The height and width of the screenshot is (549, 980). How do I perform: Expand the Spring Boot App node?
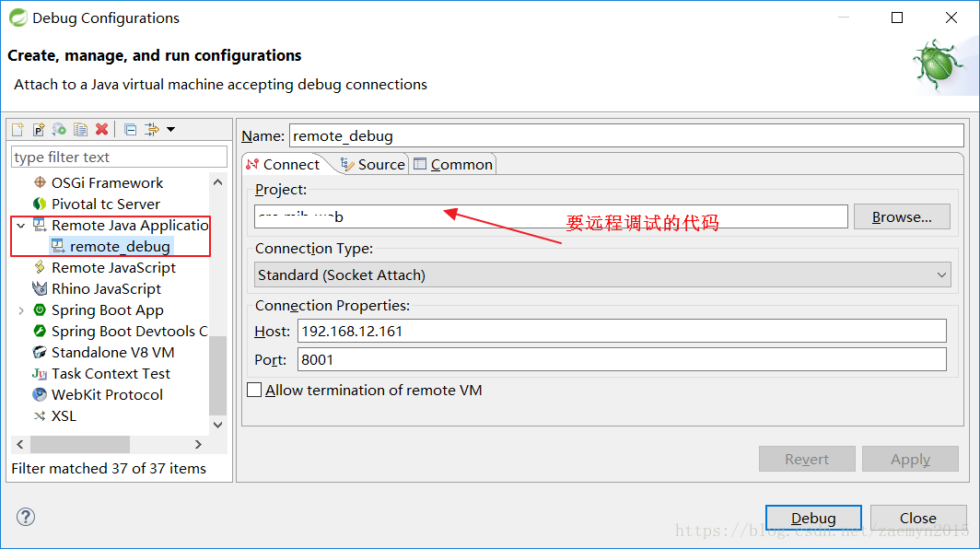tap(21, 310)
